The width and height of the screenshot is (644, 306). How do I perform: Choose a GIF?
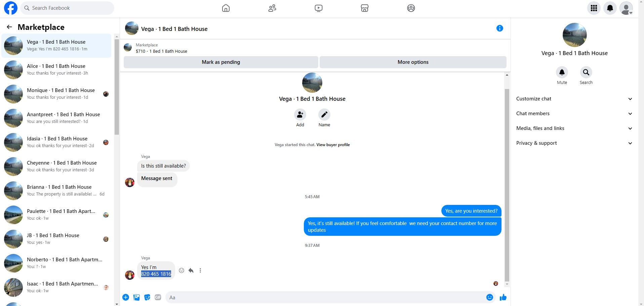click(x=158, y=297)
